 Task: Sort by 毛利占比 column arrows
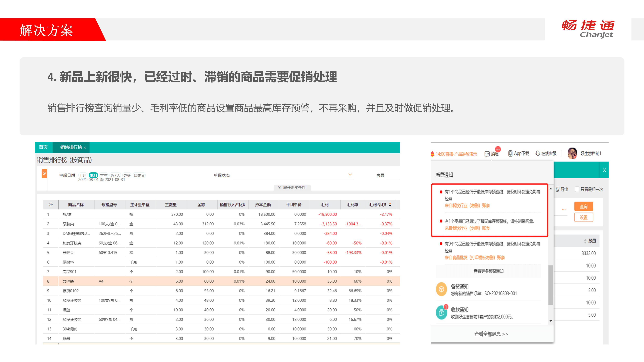click(390, 205)
